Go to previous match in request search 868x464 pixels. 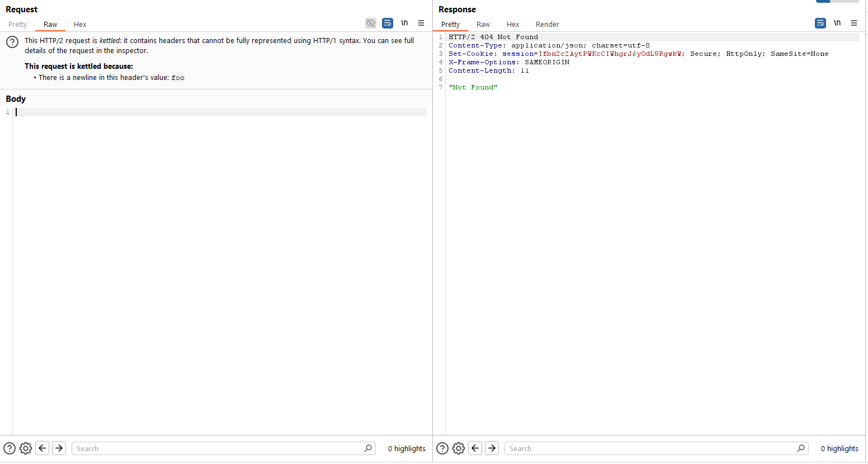[43, 448]
